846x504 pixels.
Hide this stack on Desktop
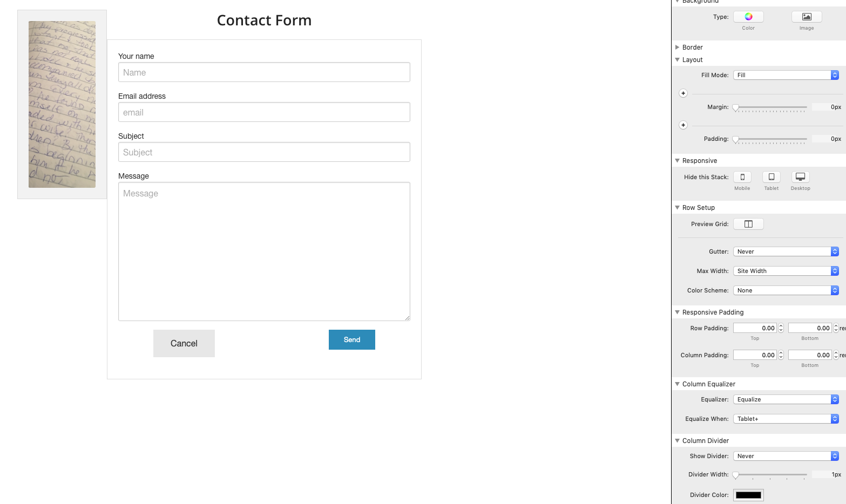(x=801, y=177)
